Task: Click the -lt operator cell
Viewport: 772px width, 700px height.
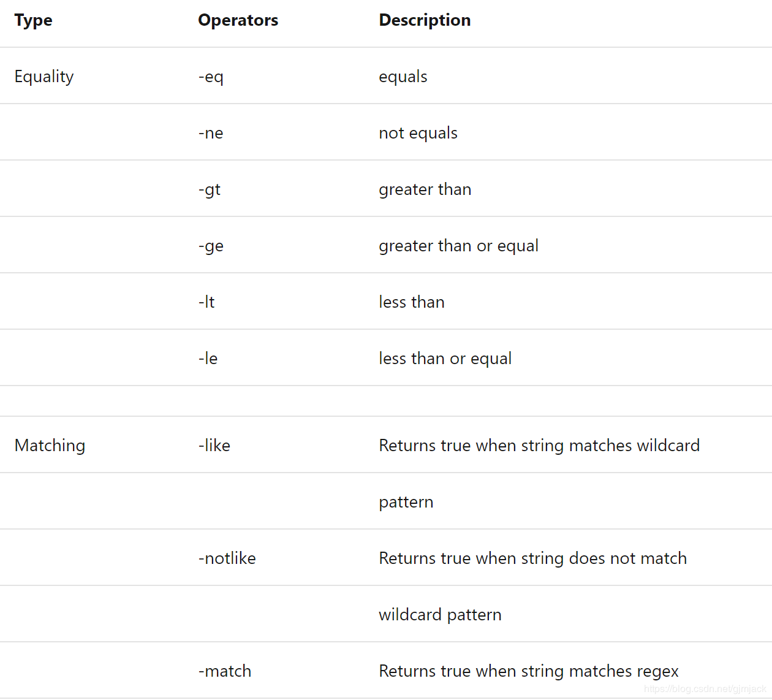Action: tap(206, 302)
